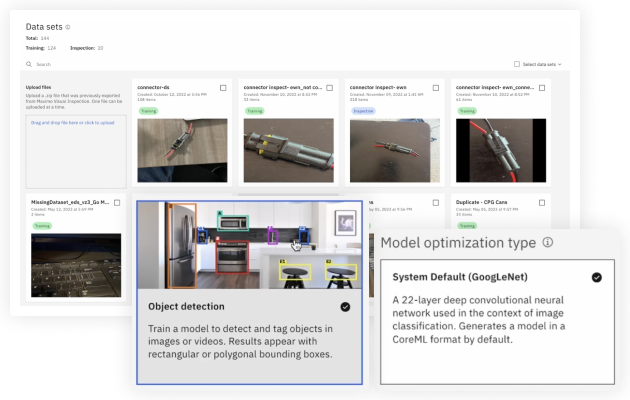Check the MissingDataset_eds_vz3 card checkbox

[x=117, y=203]
